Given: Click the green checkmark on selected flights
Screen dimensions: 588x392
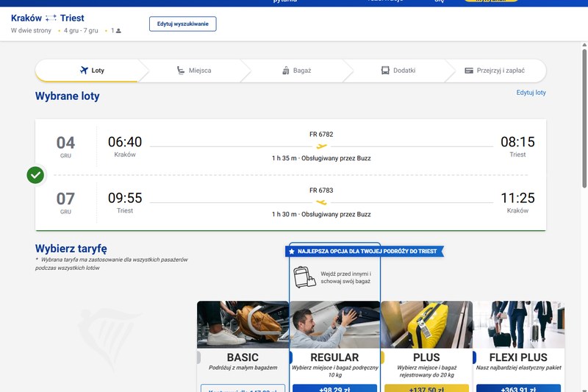Looking at the screenshot, I should pos(35,175).
